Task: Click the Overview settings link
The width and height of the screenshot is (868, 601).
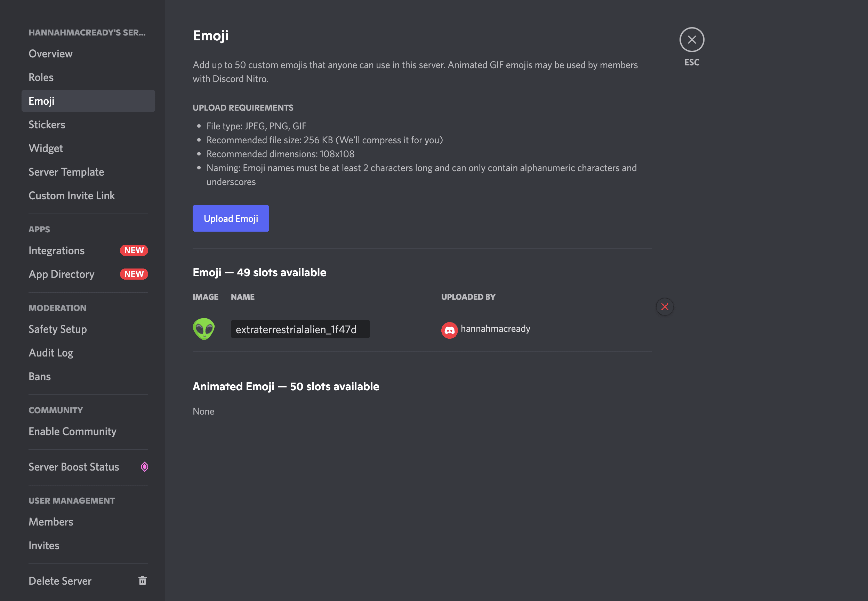Action: (x=50, y=54)
